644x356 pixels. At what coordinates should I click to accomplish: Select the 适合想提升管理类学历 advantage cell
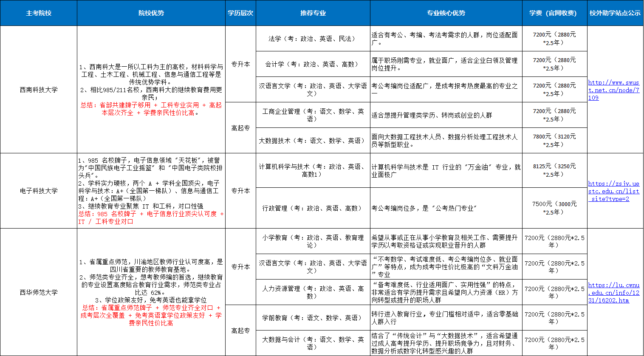446,115
